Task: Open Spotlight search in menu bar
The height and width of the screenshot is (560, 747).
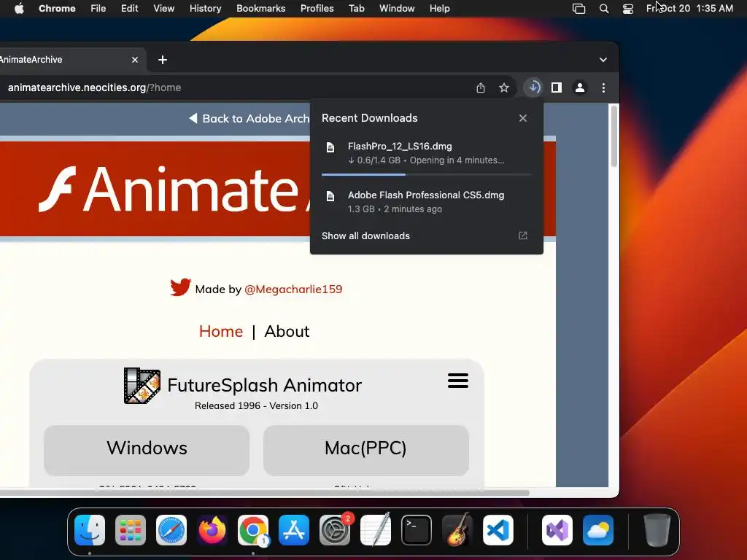Action: tap(603, 9)
